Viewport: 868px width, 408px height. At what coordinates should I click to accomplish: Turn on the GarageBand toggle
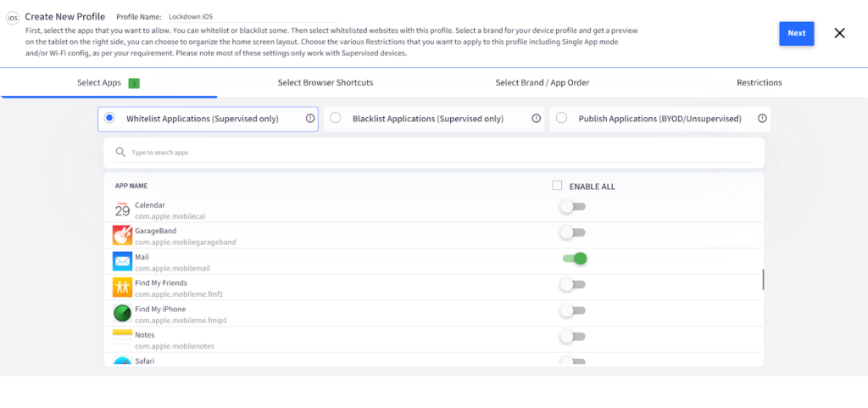pyautogui.click(x=572, y=232)
